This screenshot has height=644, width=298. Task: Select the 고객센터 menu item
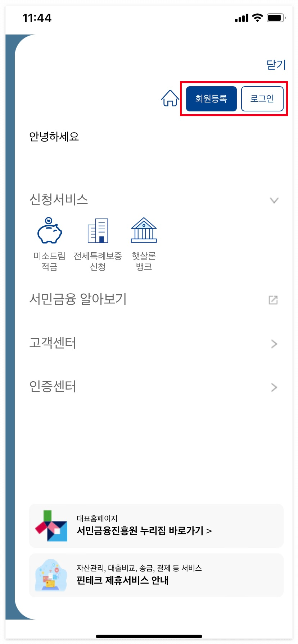coord(53,343)
